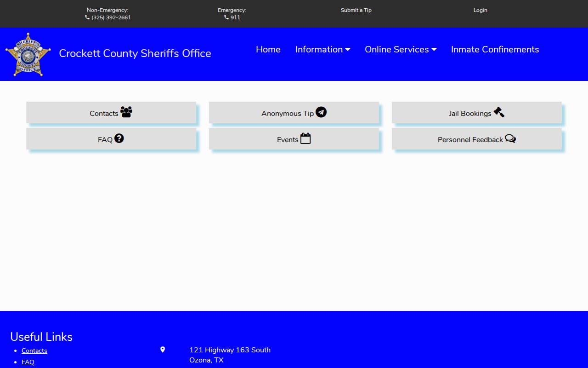Select the Jail Bookings tile button

(x=477, y=112)
